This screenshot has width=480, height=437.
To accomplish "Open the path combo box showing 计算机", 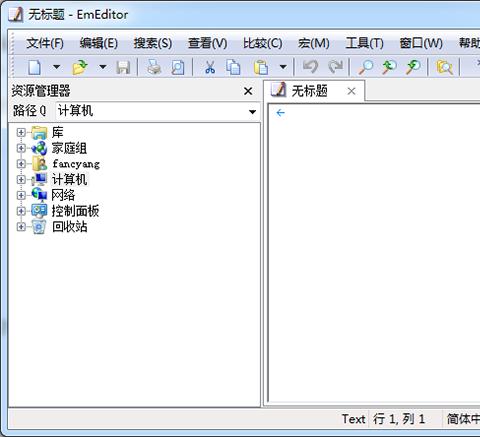I will point(157,111).
